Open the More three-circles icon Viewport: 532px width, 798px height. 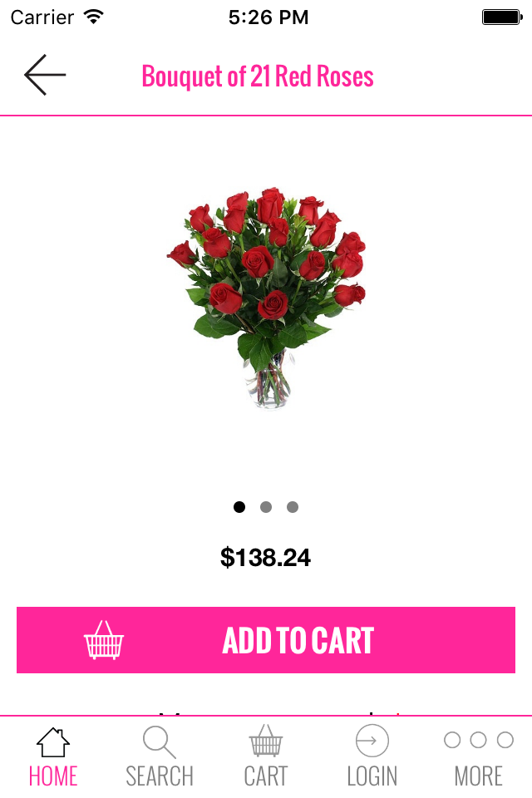coord(479,740)
